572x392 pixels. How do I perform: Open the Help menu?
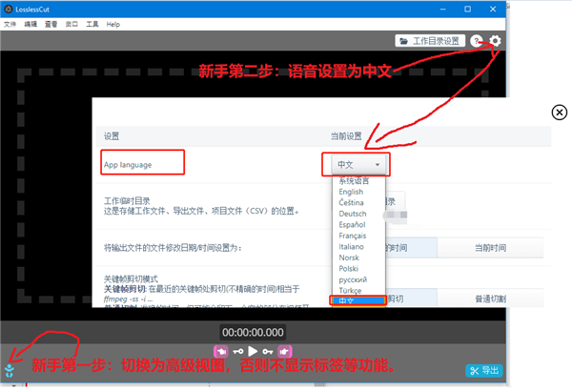[113, 24]
